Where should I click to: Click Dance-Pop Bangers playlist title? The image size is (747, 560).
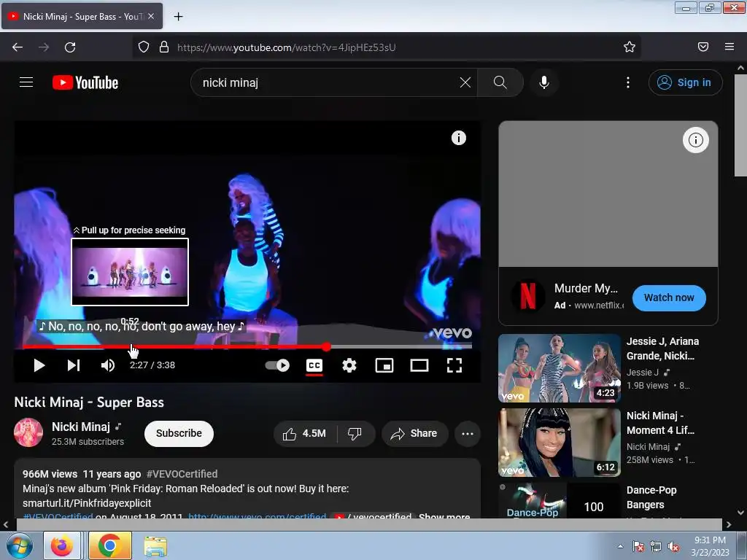651,497
